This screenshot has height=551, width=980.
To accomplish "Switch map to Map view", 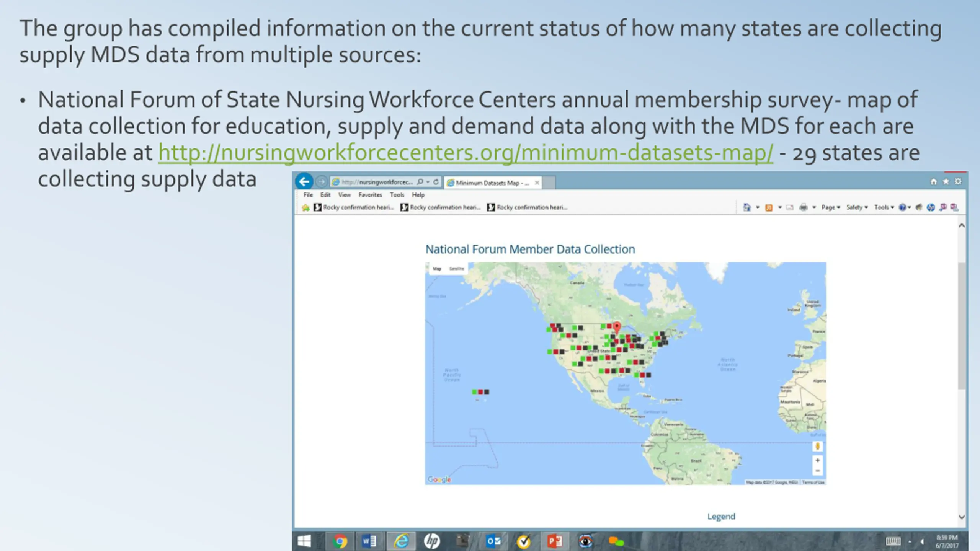I will [x=437, y=269].
